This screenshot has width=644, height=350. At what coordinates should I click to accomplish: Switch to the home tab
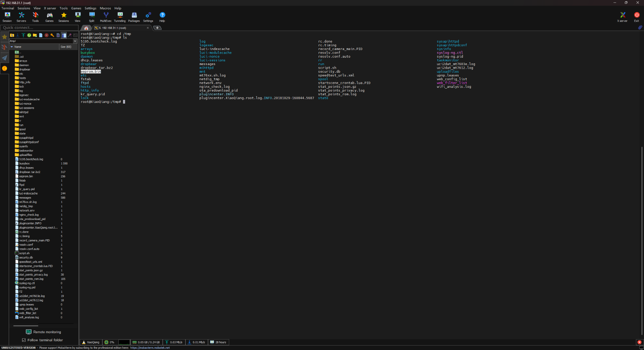(86, 28)
